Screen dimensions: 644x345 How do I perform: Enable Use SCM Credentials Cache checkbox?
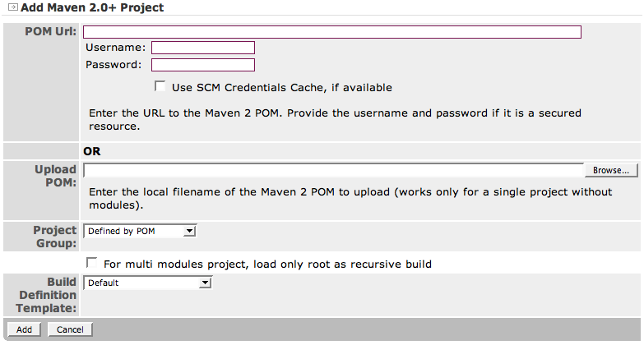(x=160, y=86)
